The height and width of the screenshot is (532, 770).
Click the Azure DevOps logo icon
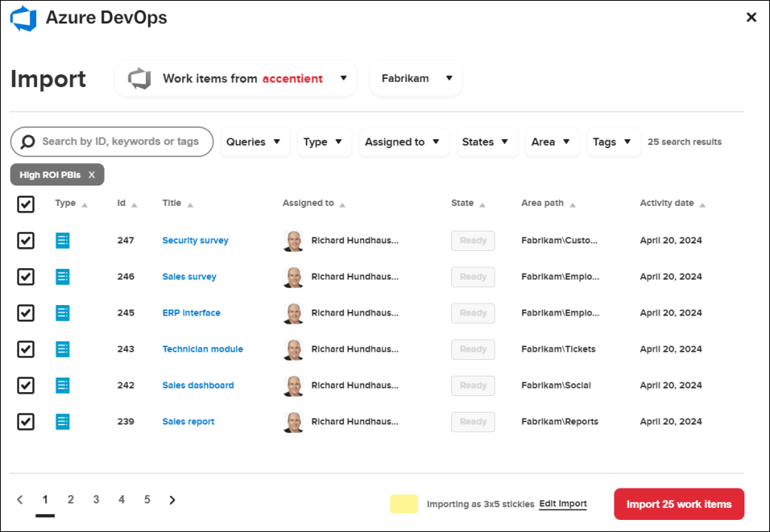point(23,19)
